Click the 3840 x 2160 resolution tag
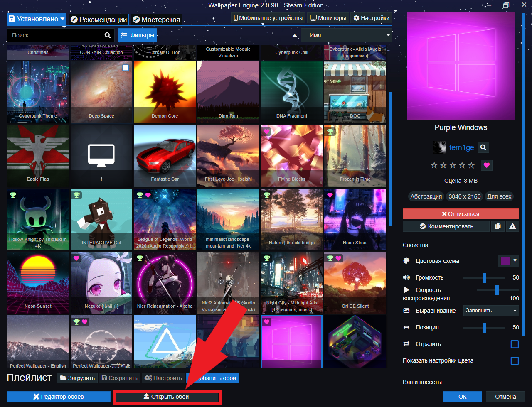Screen dimensions: 532x407 coord(464,196)
